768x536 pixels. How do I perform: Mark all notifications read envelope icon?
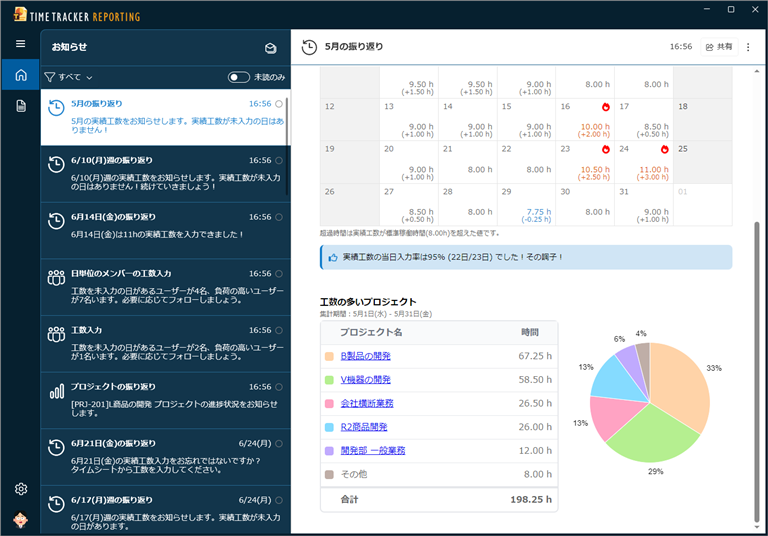pyautogui.click(x=270, y=48)
